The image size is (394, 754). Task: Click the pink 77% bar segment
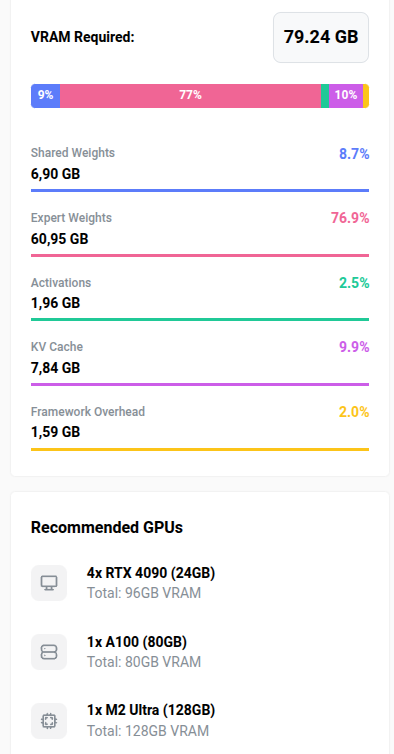pos(191,96)
